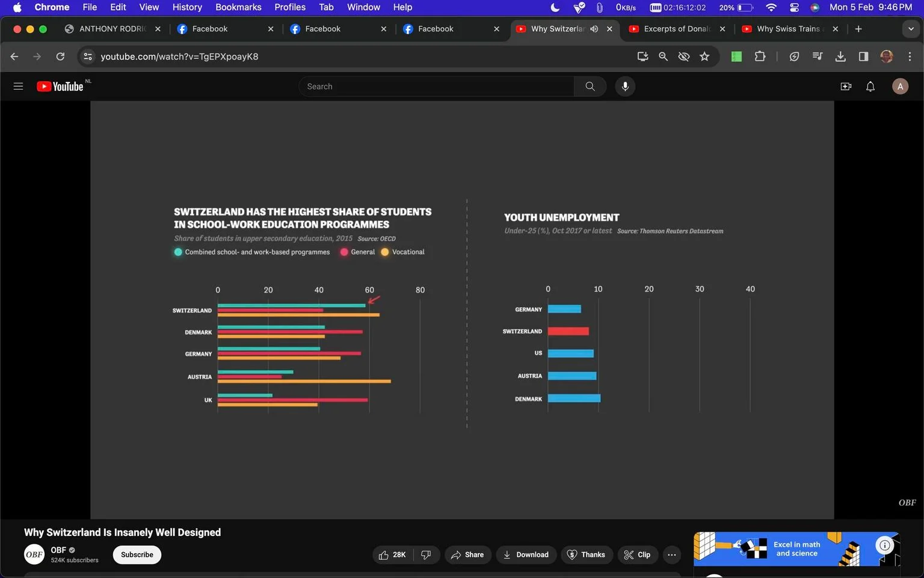Toggle Do Not Disturb moon icon
The image size is (924, 578).
pos(555,7)
